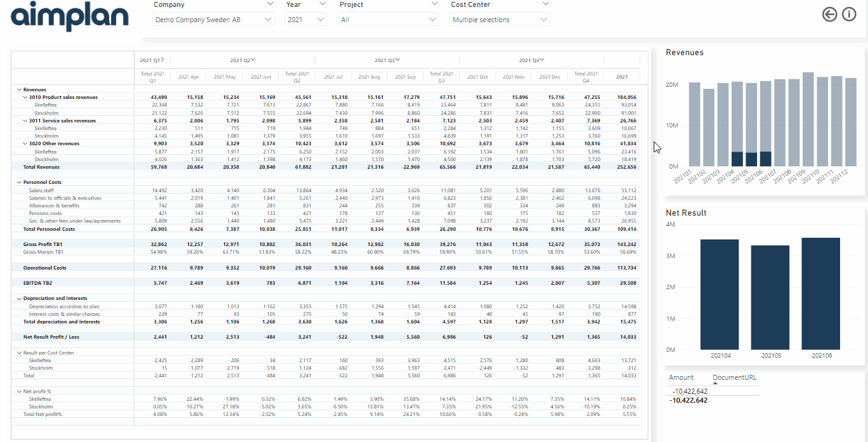Collapse Result per Cost Center group

[18, 353]
